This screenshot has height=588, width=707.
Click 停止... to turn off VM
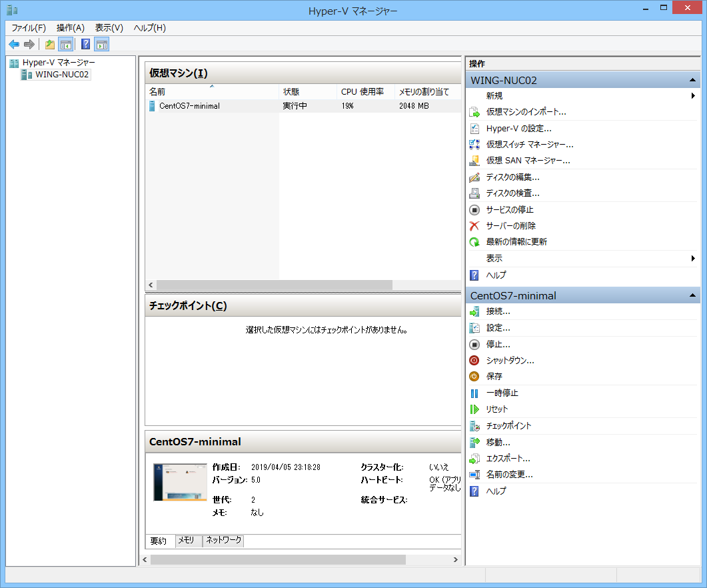(x=498, y=344)
